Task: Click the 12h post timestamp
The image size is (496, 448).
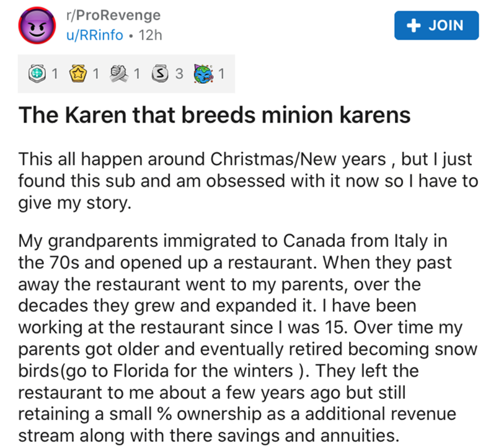Action: (x=151, y=35)
